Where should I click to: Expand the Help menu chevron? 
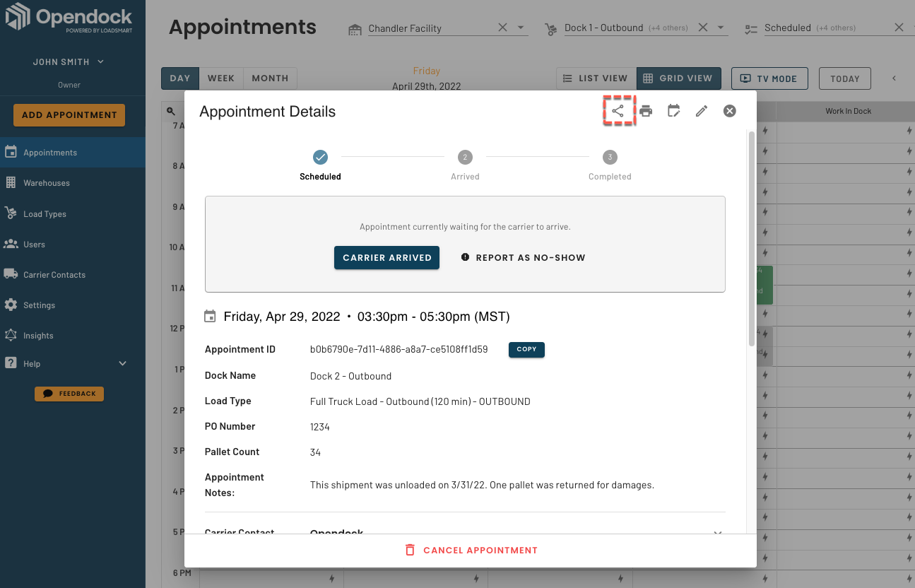pyautogui.click(x=123, y=363)
